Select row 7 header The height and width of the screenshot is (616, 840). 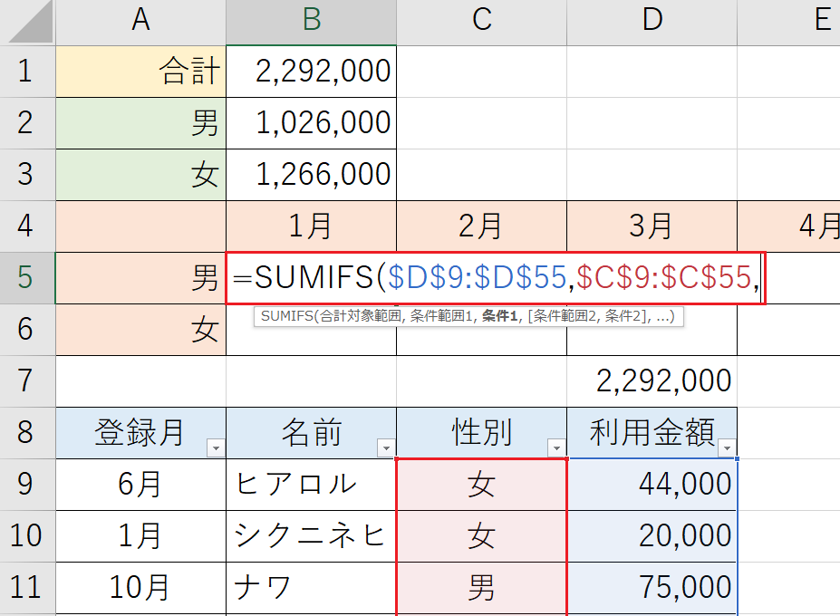pyautogui.click(x=28, y=380)
